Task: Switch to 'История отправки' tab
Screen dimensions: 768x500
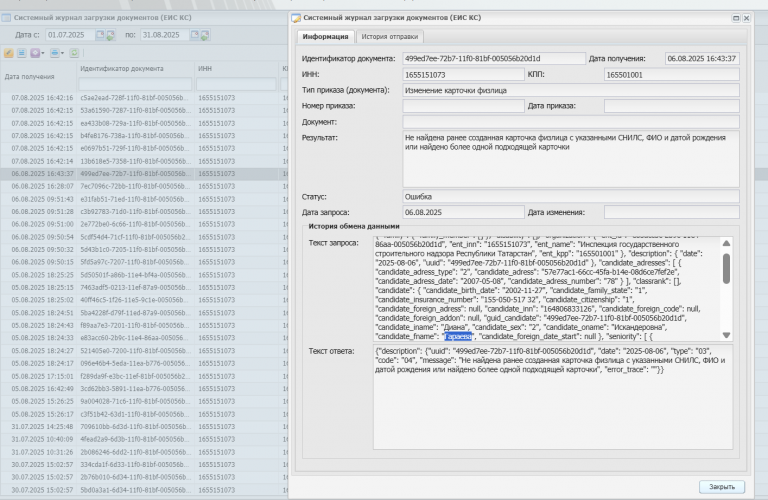Action: 390,37
